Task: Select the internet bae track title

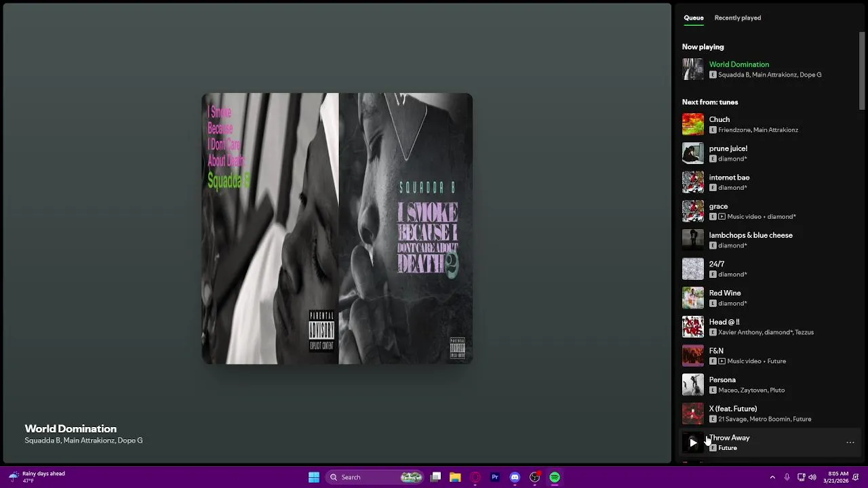Action: (729, 178)
